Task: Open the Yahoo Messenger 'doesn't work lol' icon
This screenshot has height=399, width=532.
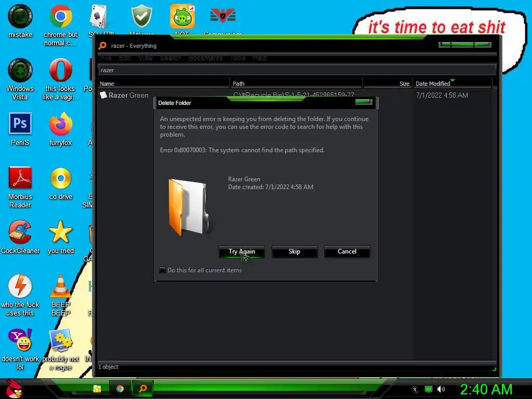Action: click(20, 349)
